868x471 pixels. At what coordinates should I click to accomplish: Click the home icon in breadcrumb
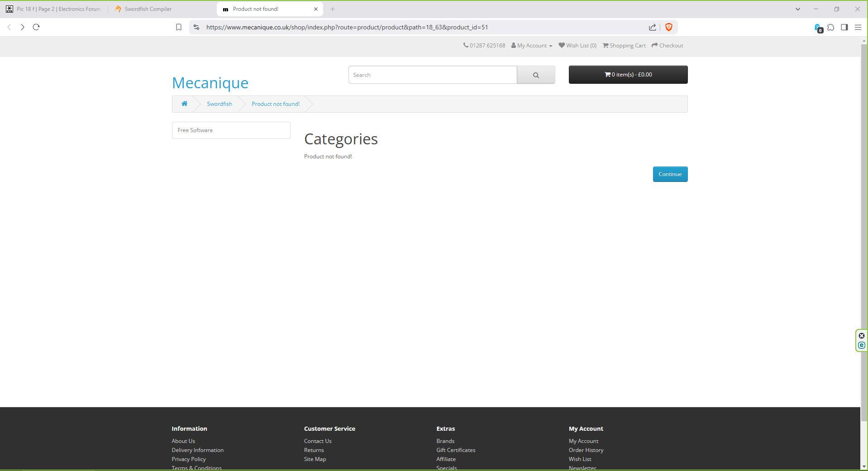185,104
